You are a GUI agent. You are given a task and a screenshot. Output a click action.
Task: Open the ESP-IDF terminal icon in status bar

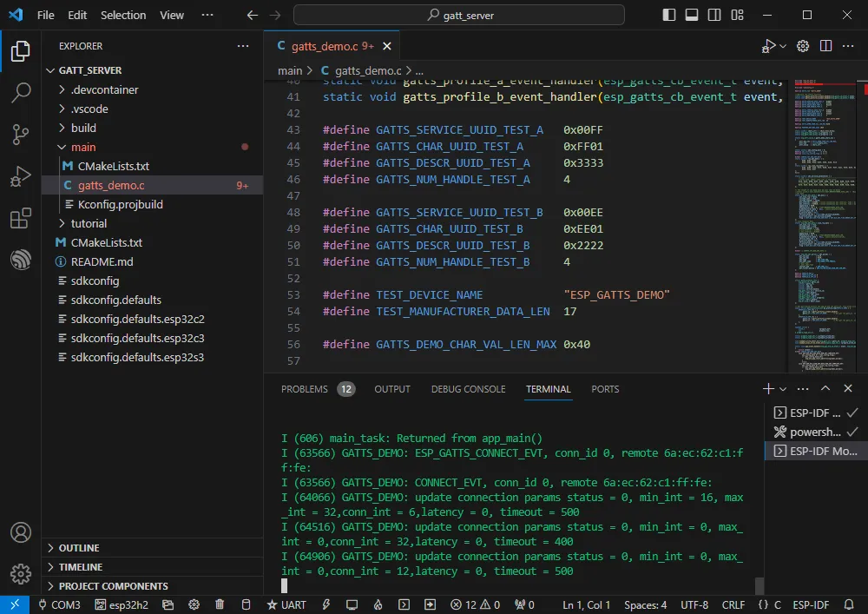pos(404,605)
